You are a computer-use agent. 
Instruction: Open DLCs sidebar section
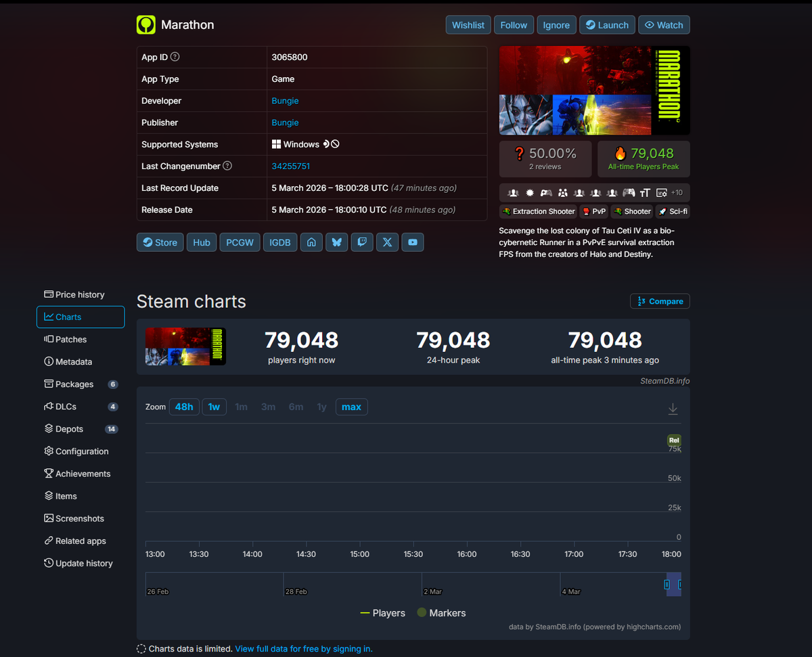pos(81,407)
